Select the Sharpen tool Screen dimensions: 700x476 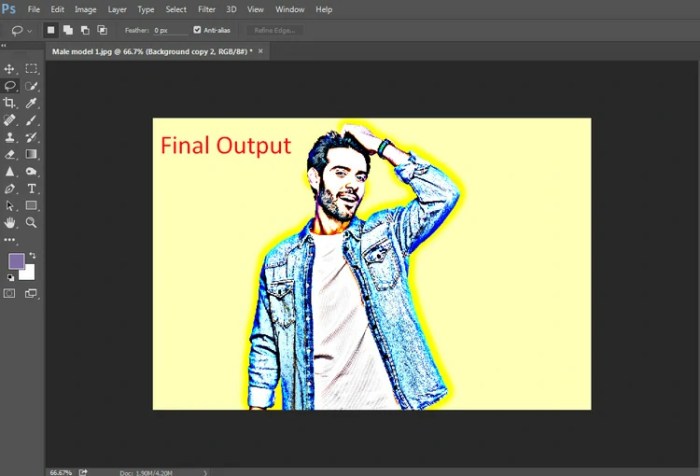[9, 171]
